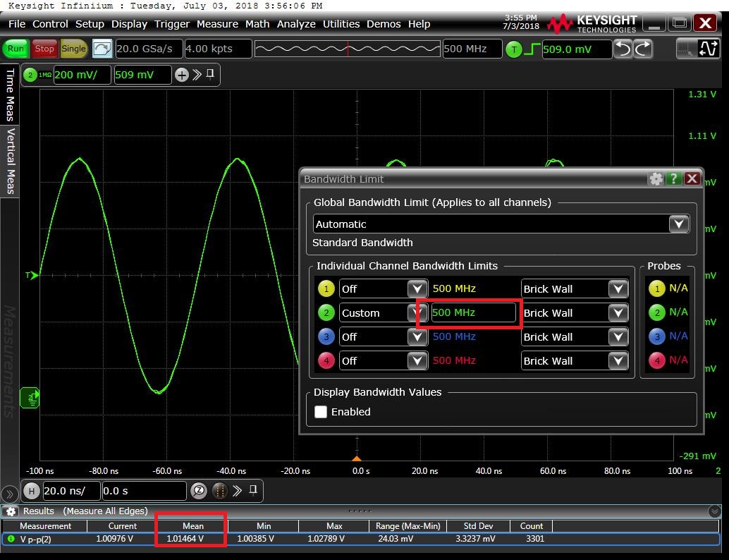Open the Vertical Meas side tab
Screen dimensions: 729x560
[11, 161]
